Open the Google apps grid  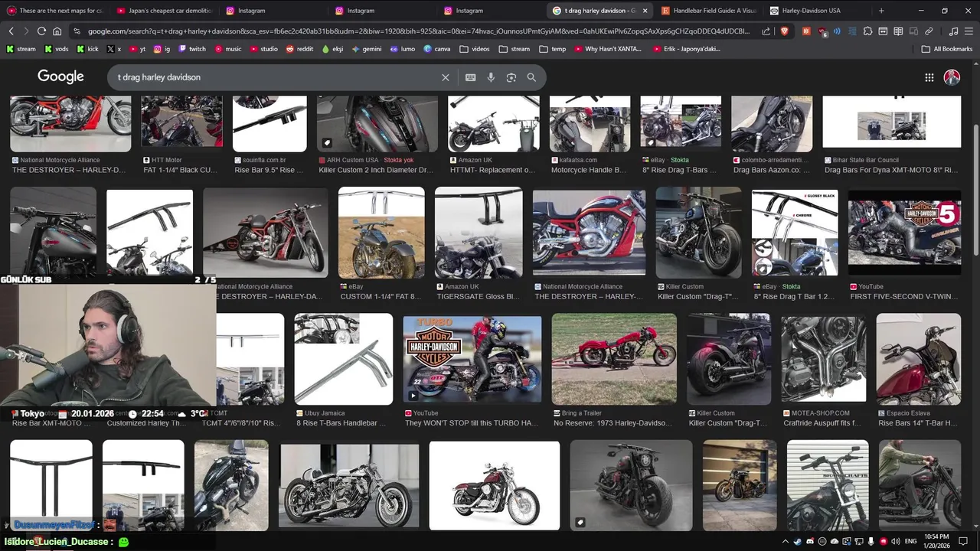[x=929, y=77]
